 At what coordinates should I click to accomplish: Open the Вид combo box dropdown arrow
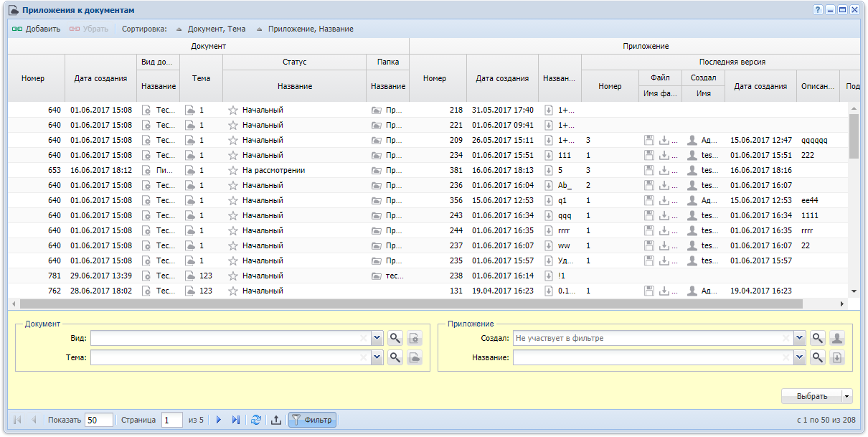[377, 338]
